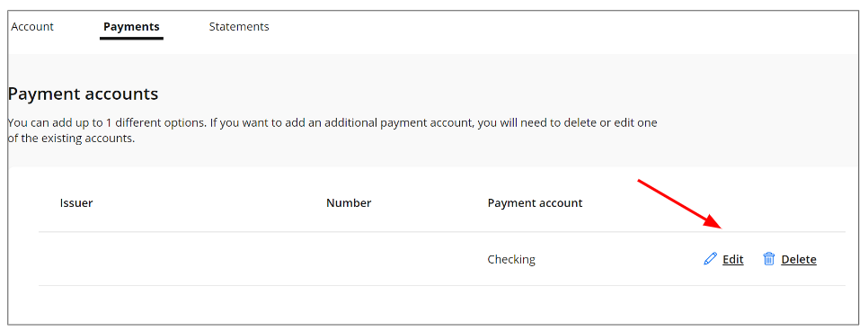Click the blank table area below Checking row

(x=442, y=304)
